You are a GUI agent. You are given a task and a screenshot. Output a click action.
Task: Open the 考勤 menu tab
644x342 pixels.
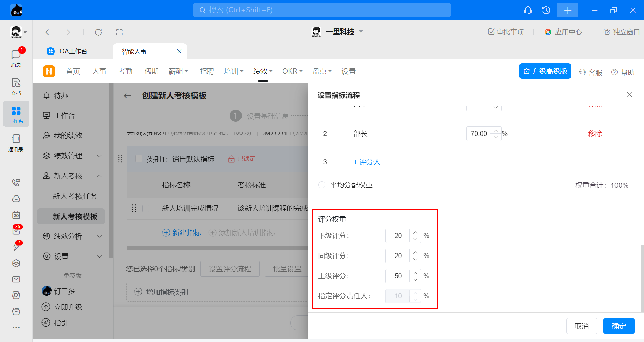point(125,71)
